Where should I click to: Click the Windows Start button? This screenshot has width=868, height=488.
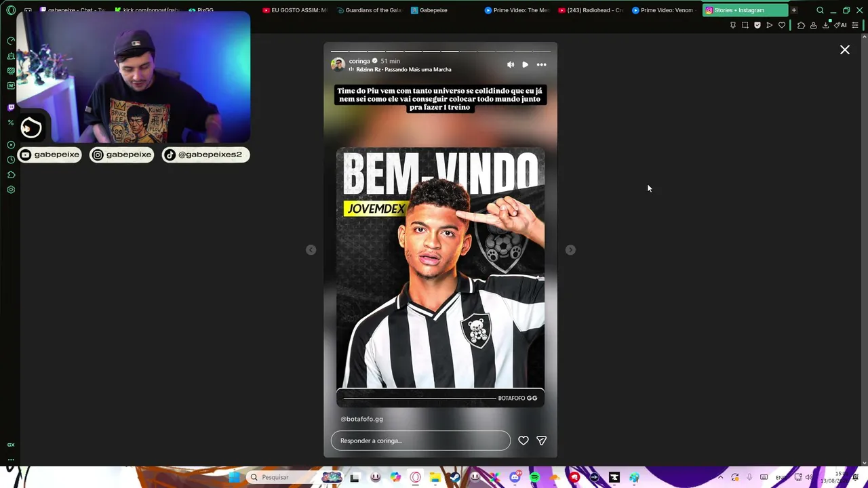tap(235, 477)
